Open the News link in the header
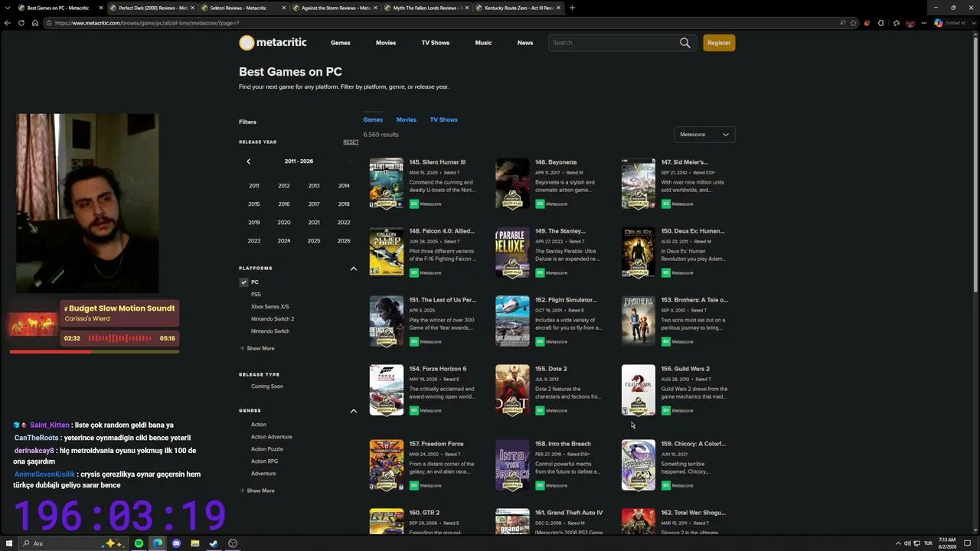This screenshot has height=551, width=980. [x=525, y=43]
